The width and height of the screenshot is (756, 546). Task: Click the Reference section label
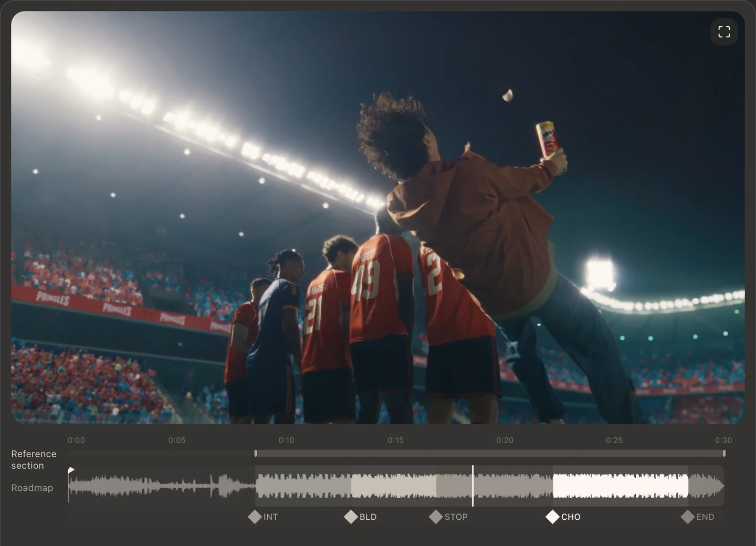pos(34,459)
